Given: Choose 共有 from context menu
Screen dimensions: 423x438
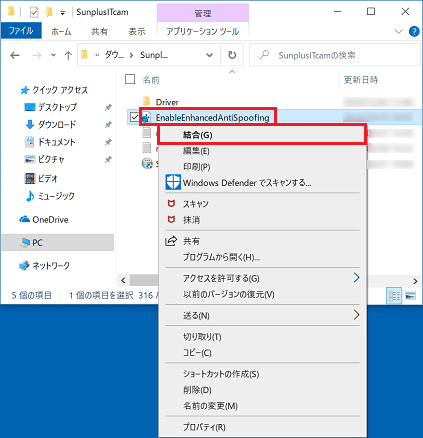Looking at the screenshot, I should [262, 241].
